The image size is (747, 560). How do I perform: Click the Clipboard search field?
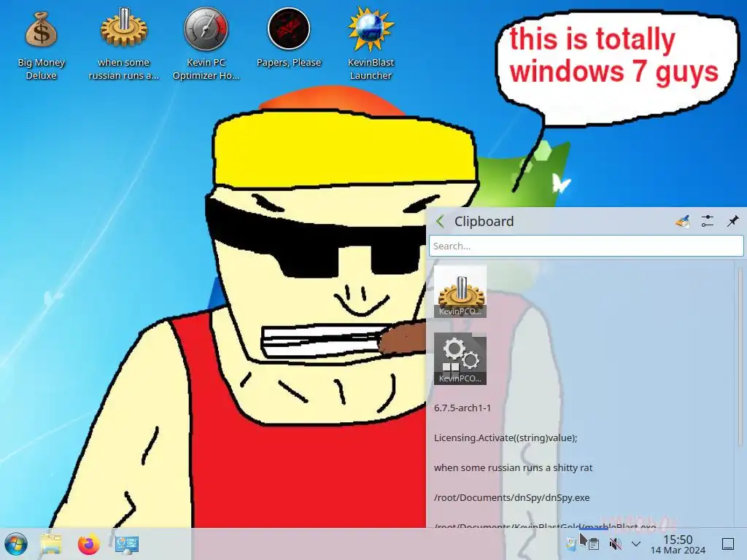coord(586,246)
